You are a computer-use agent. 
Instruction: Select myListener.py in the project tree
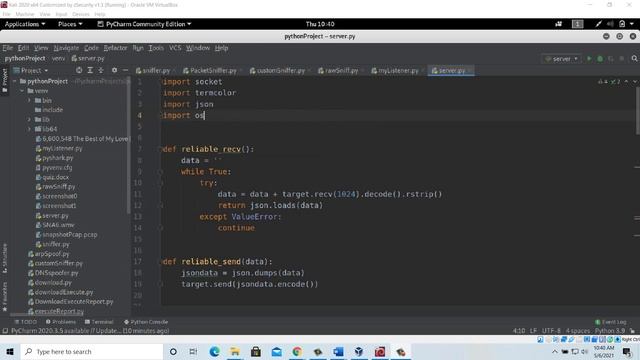62,149
